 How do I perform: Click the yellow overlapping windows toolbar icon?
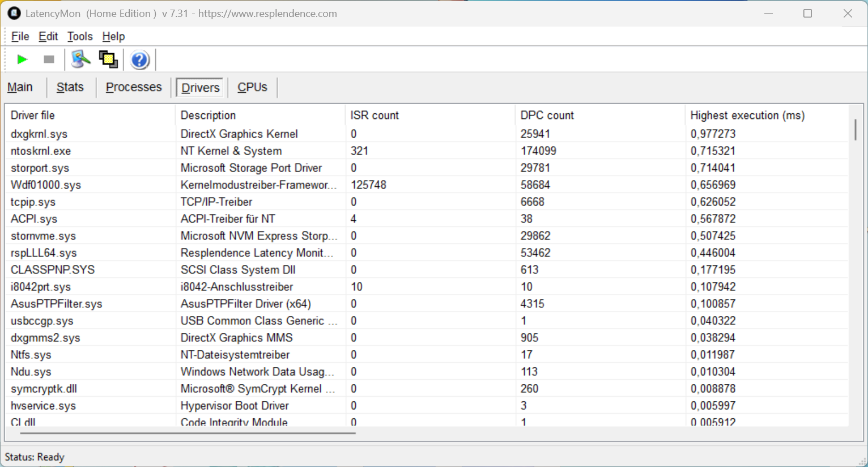point(108,59)
